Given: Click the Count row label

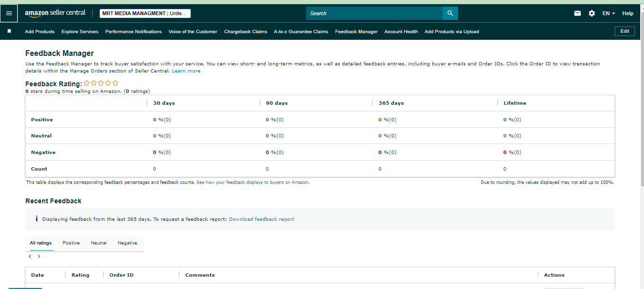Looking at the screenshot, I should coord(39,169).
